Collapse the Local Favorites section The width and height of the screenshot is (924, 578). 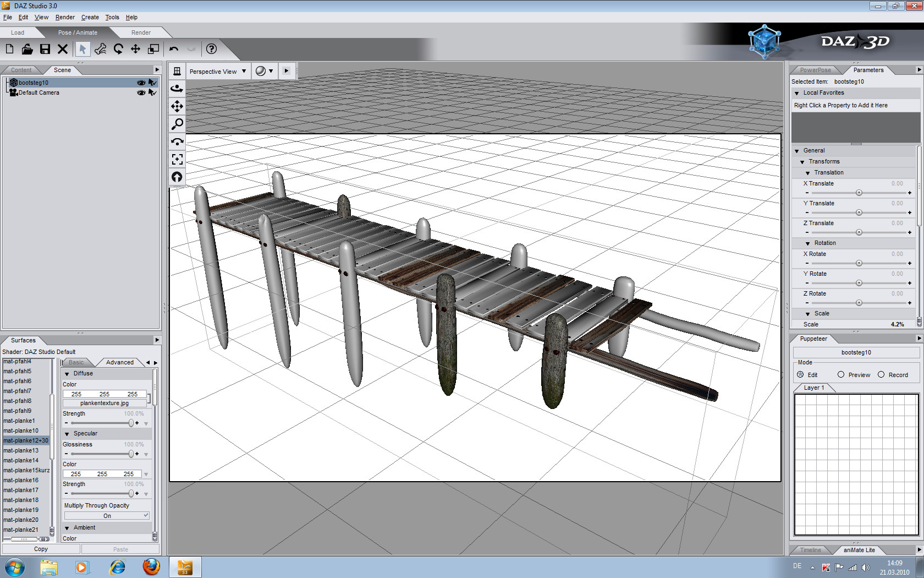pyautogui.click(x=796, y=93)
